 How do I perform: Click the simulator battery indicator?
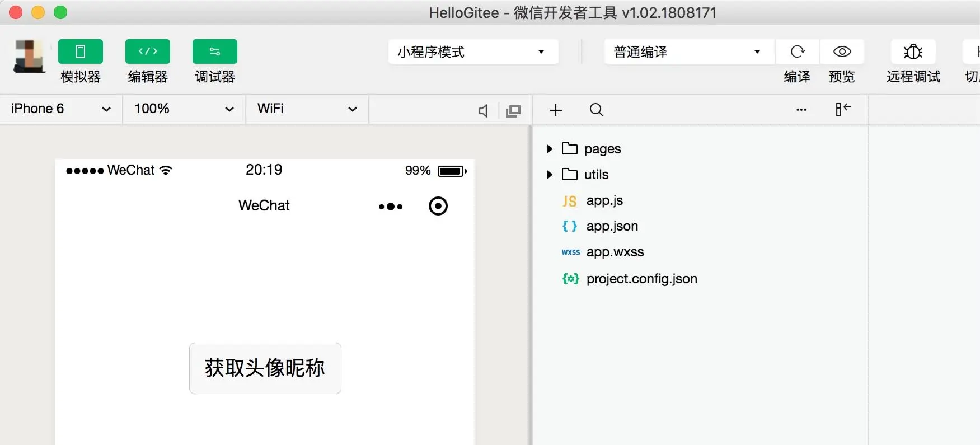(x=452, y=171)
